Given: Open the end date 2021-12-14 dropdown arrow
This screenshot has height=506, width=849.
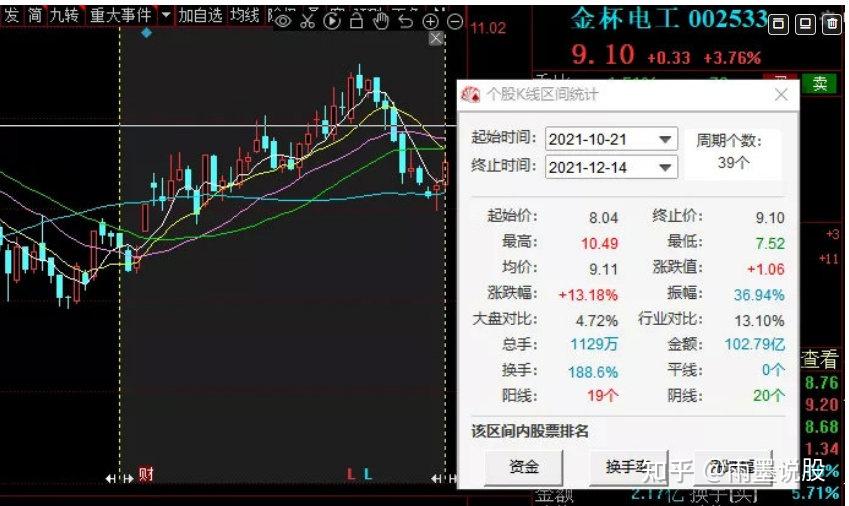Looking at the screenshot, I should (x=665, y=167).
